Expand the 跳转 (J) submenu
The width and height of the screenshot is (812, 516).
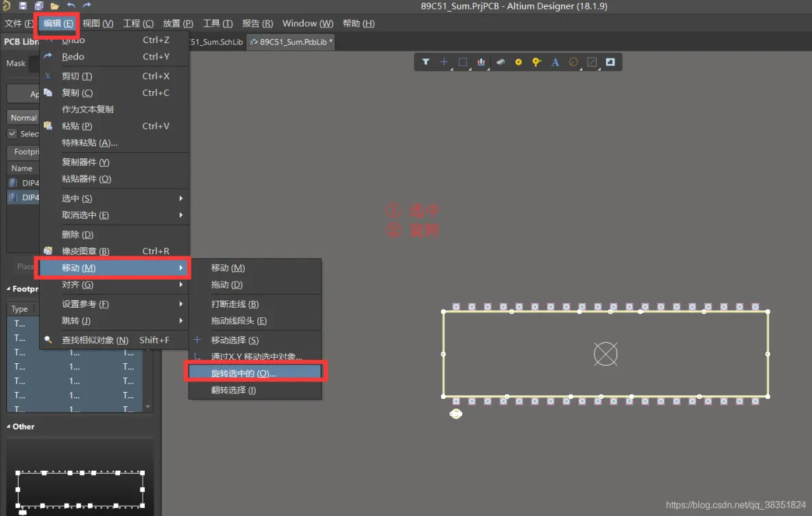tap(114, 321)
